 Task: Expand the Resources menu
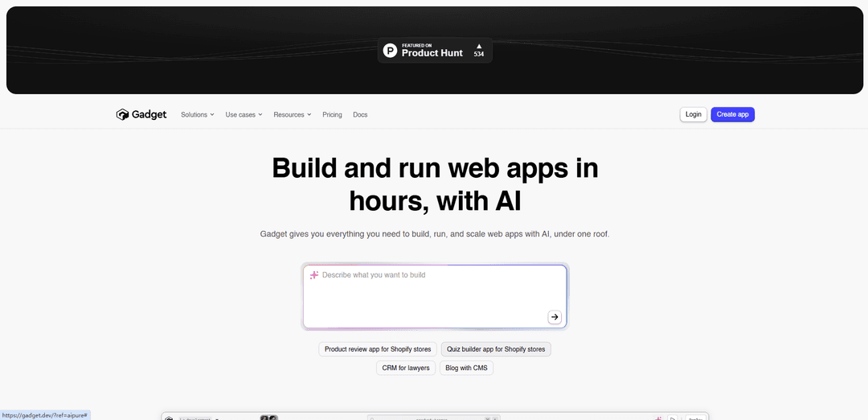click(293, 115)
